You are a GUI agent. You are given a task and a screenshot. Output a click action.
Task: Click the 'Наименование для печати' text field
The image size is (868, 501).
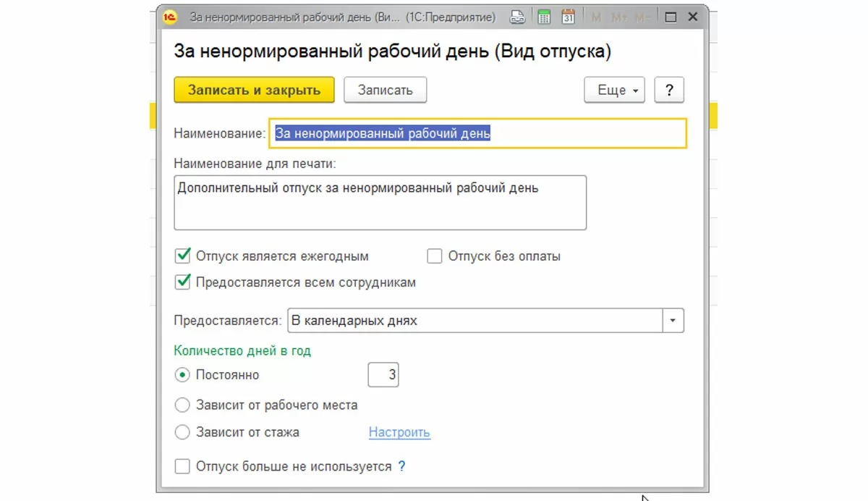click(x=380, y=203)
